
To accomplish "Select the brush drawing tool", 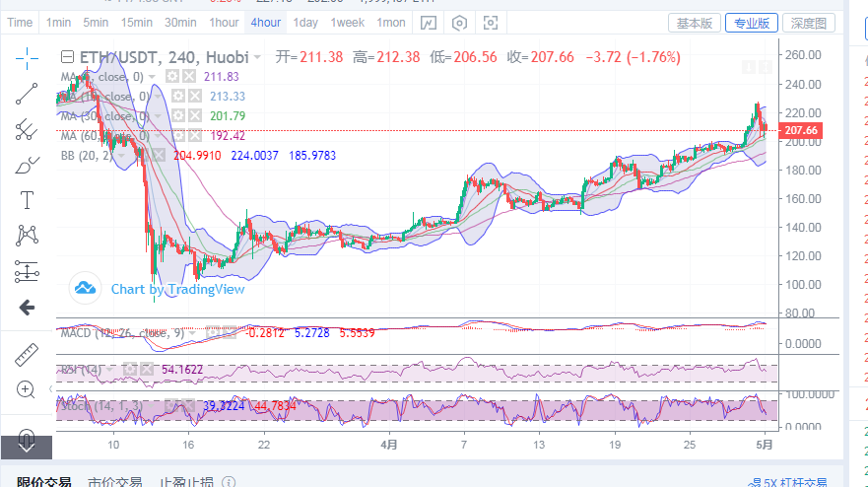I will 26,165.
